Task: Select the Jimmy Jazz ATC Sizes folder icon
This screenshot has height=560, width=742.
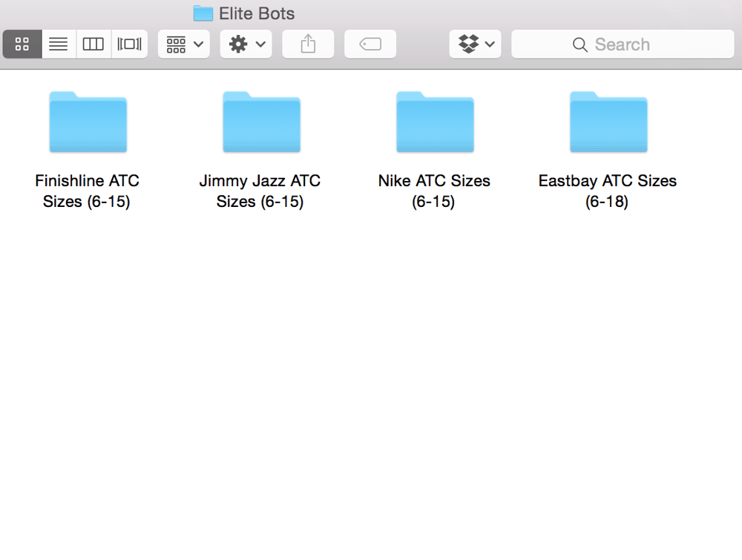Action: click(x=262, y=122)
